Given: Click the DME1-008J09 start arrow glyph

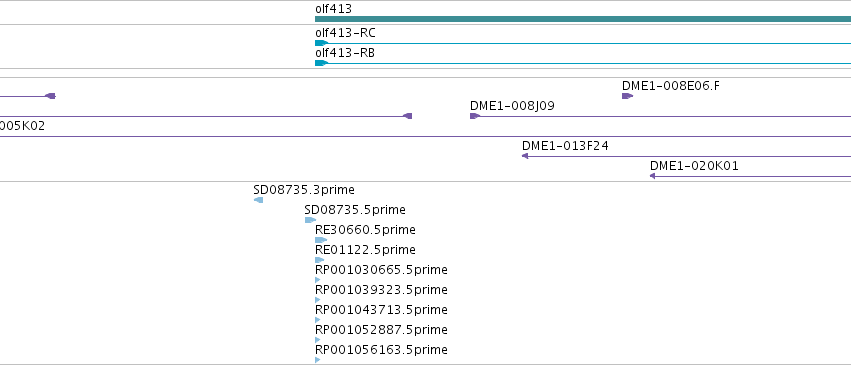Looking at the screenshot, I should pyautogui.click(x=475, y=116).
